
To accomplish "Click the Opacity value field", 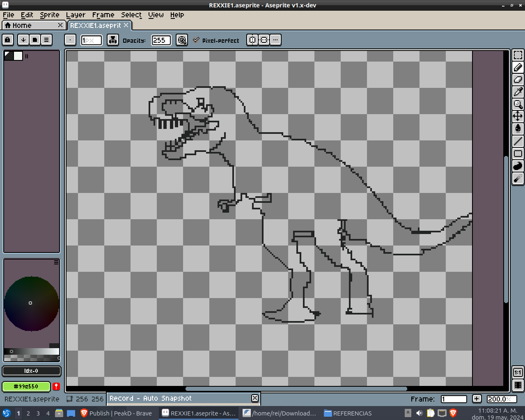I will coord(161,40).
